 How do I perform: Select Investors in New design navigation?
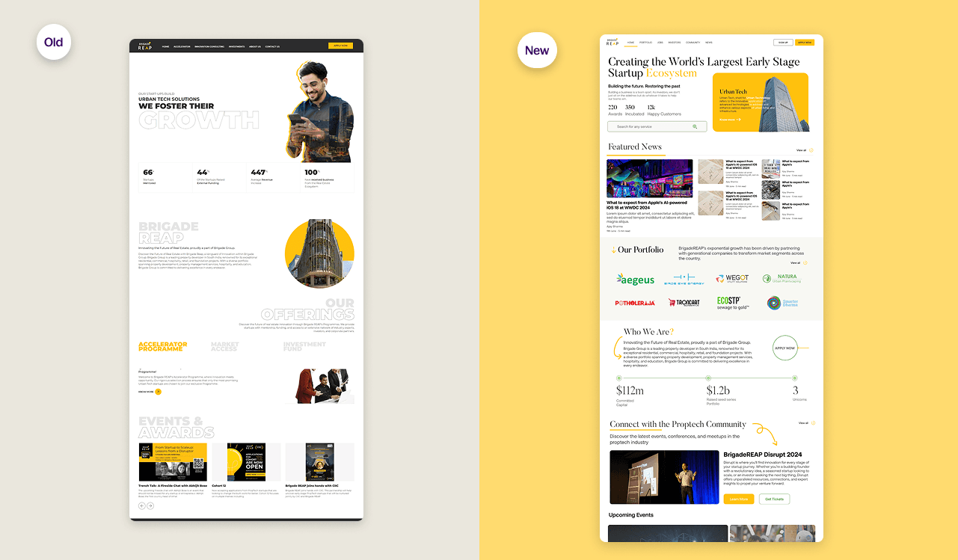[675, 43]
